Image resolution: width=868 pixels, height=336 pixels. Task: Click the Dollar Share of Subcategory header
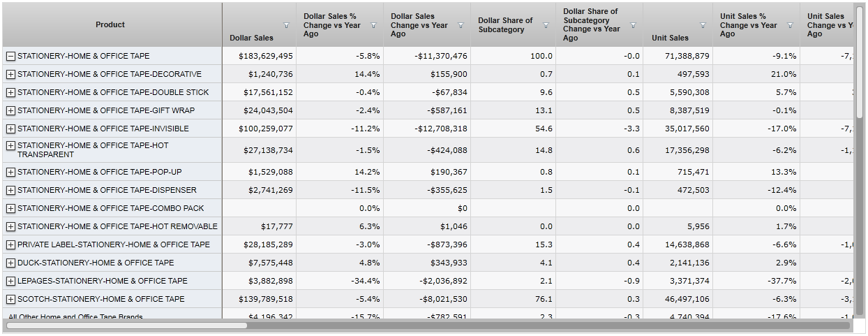coord(505,25)
